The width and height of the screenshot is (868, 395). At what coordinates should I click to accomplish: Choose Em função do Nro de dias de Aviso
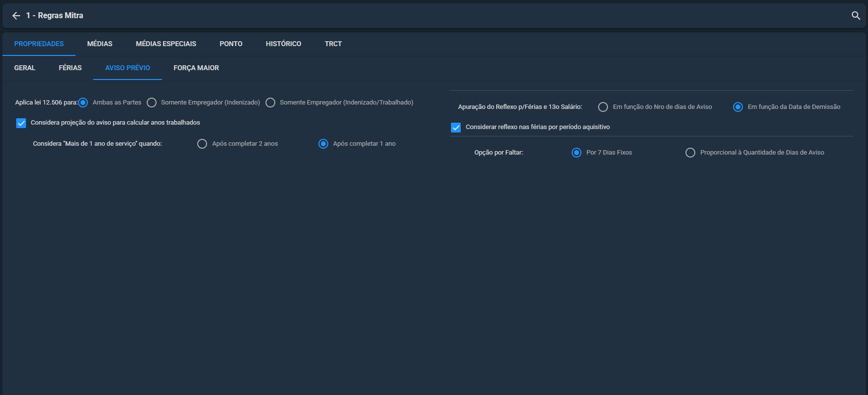603,107
